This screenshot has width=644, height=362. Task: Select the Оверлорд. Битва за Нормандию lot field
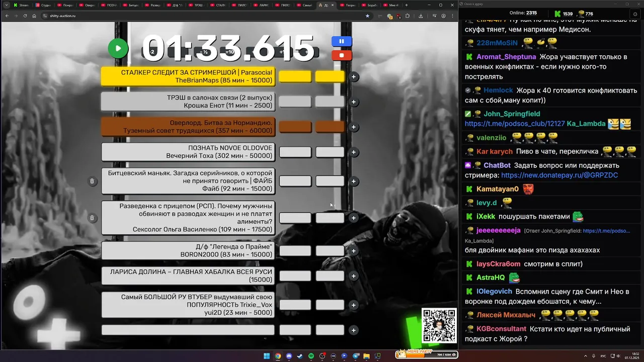point(188,127)
